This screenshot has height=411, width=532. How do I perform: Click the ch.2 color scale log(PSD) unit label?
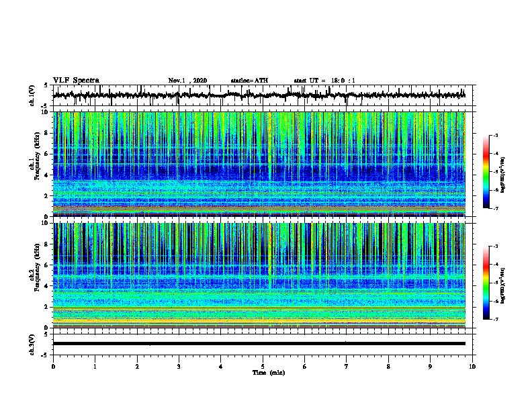tap(503, 285)
